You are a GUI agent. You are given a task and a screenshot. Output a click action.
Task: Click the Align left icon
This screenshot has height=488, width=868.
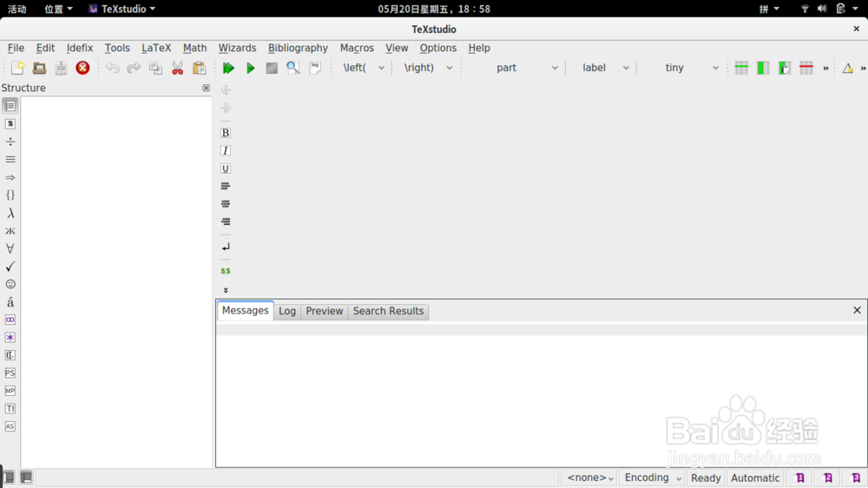(x=226, y=186)
